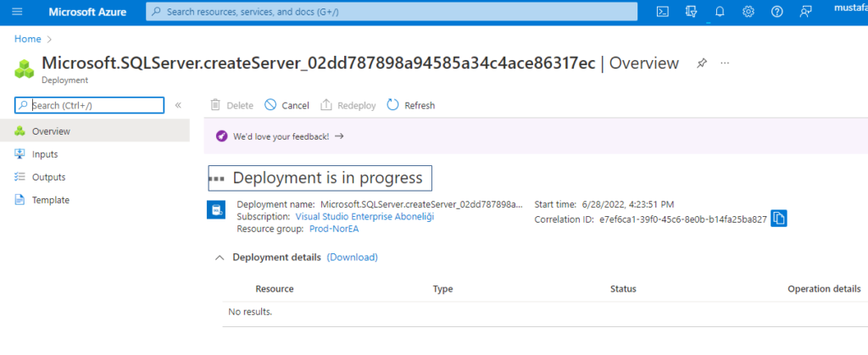Screen dimensions: 868x355
Task: Select the Overview menu item
Action: (x=95, y=131)
